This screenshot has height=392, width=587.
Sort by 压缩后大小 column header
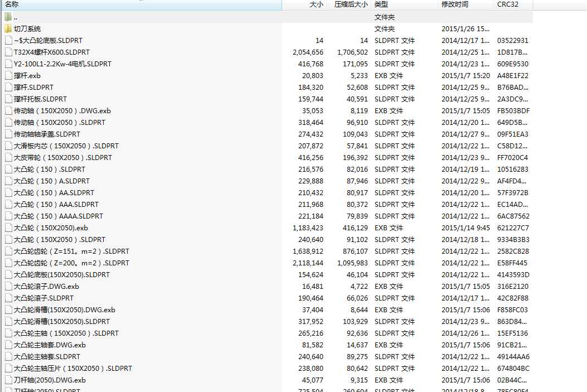pos(349,4)
